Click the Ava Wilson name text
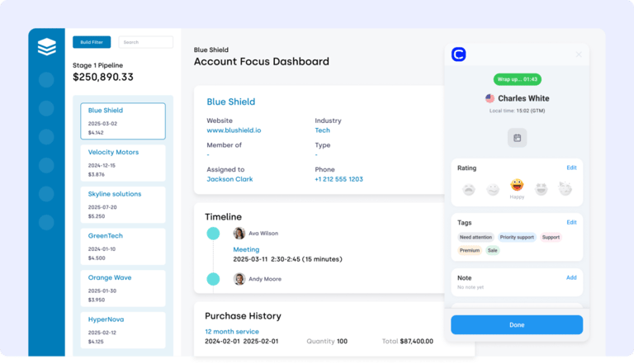 (263, 234)
